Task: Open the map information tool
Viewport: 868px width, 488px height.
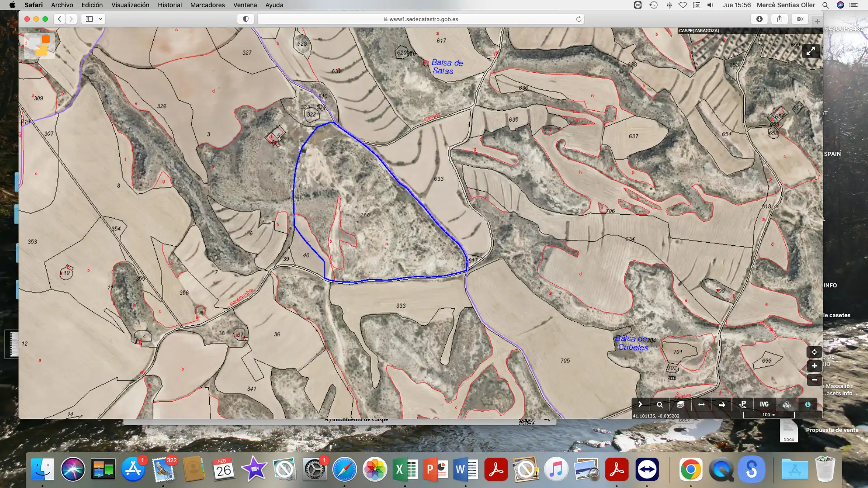Action: click(808, 404)
